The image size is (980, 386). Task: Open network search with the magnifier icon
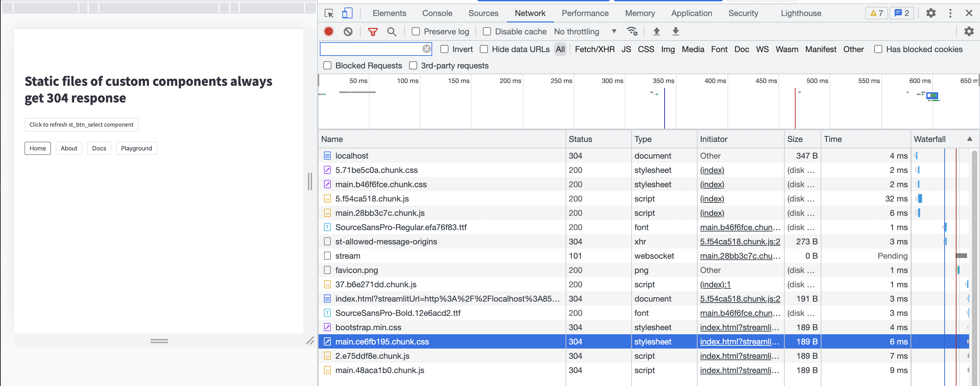coord(392,31)
